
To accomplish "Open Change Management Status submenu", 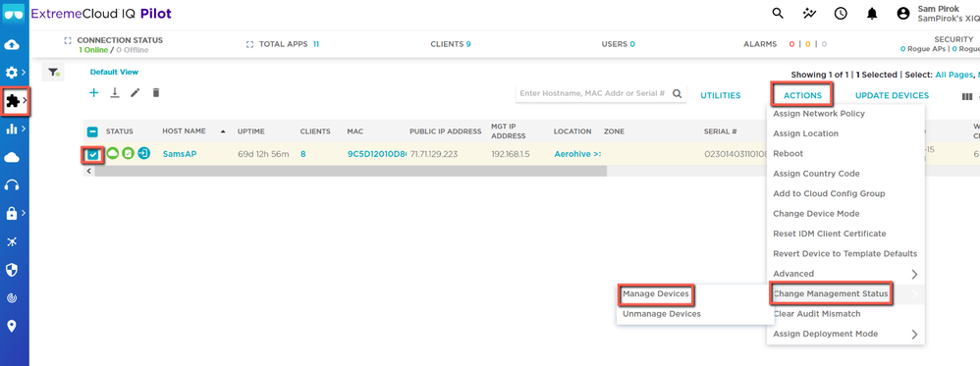I will point(831,294).
